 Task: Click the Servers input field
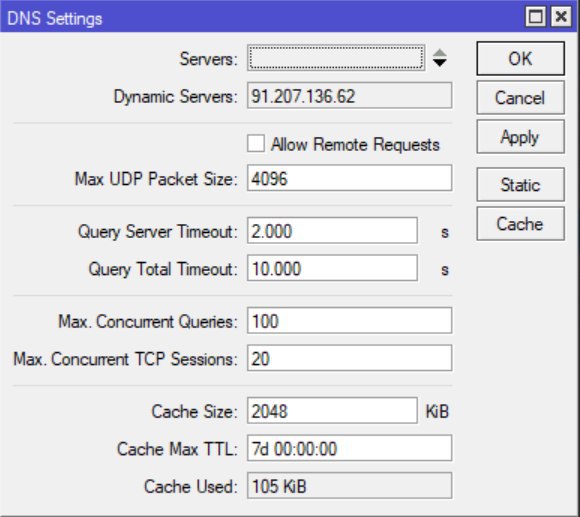(336, 58)
